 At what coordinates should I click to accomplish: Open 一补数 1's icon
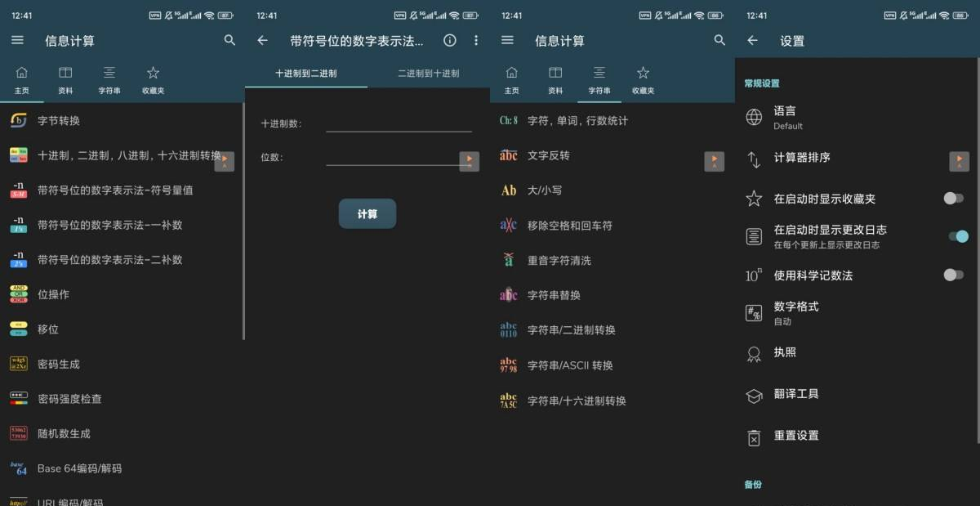point(19,225)
